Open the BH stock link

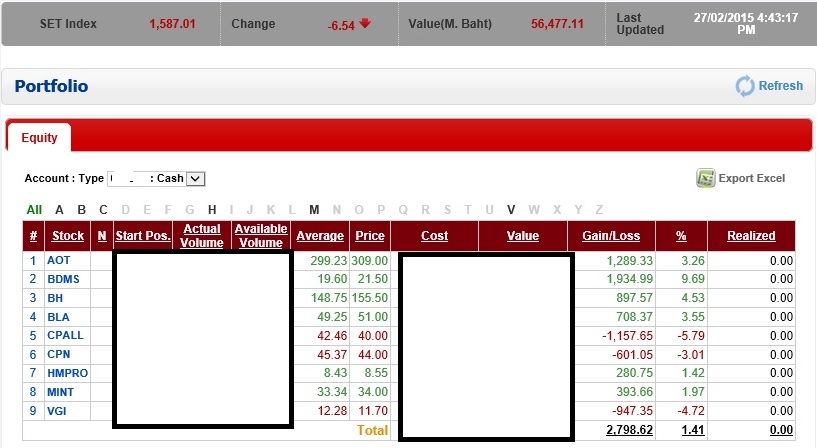pos(55,297)
